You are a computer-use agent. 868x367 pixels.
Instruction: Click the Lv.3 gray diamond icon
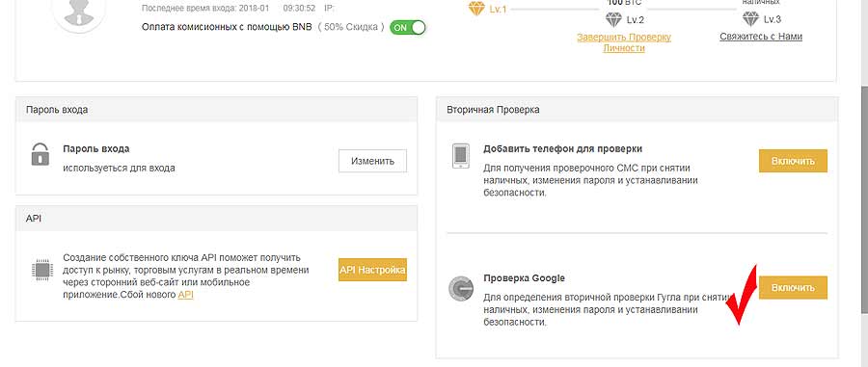click(x=750, y=19)
